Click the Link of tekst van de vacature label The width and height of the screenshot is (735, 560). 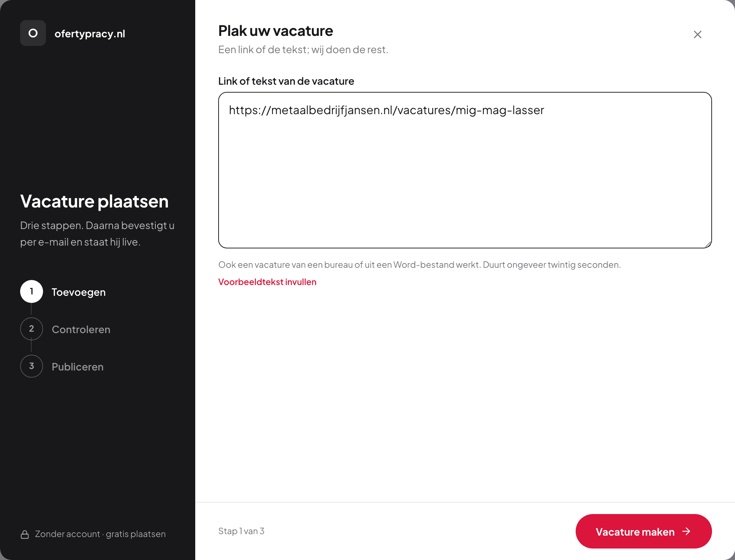pyautogui.click(x=286, y=81)
